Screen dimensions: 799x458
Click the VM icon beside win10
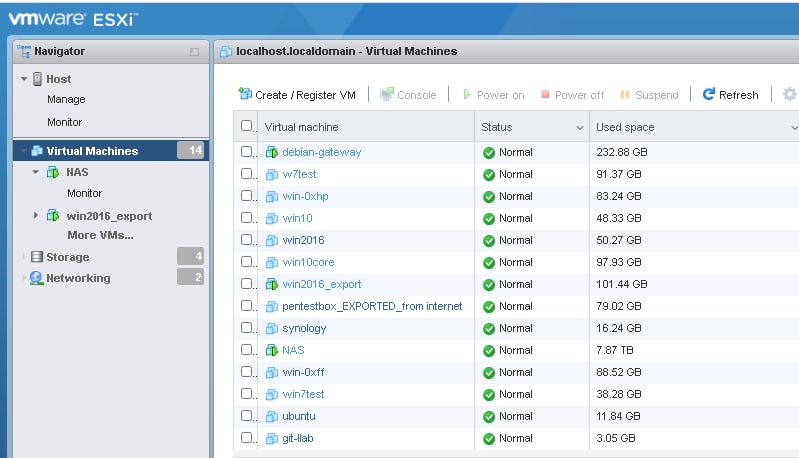[x=272, y=218]
